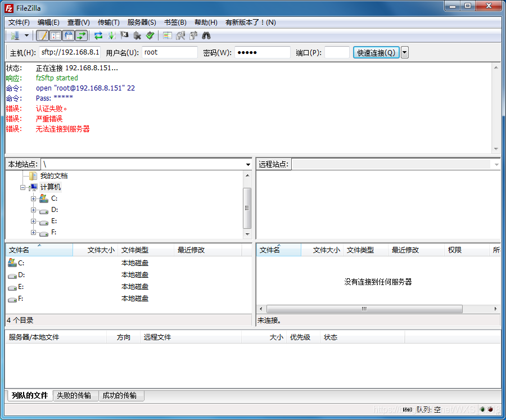Click the message log scroll up arrow
This screenshot has height=420, width=506.
click(496, 67)
